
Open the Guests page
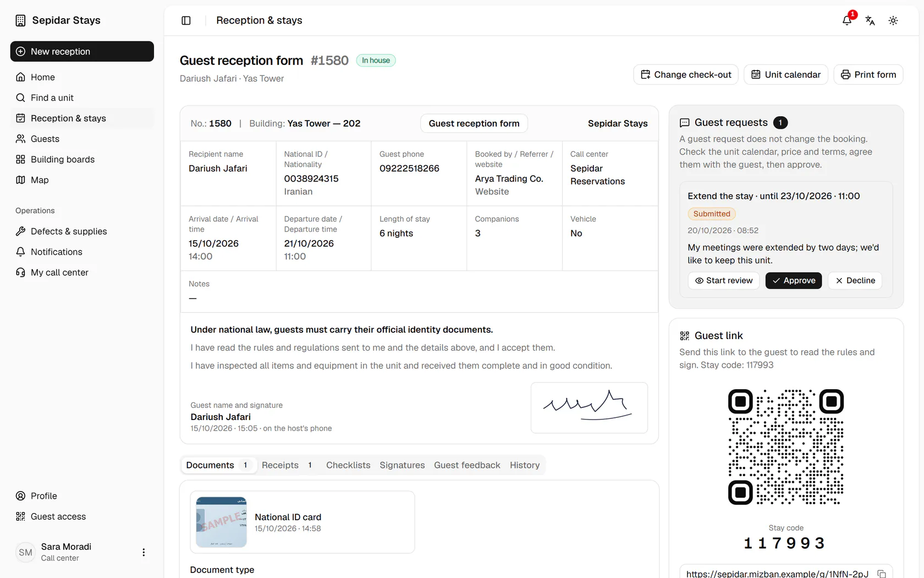[82, 139]
